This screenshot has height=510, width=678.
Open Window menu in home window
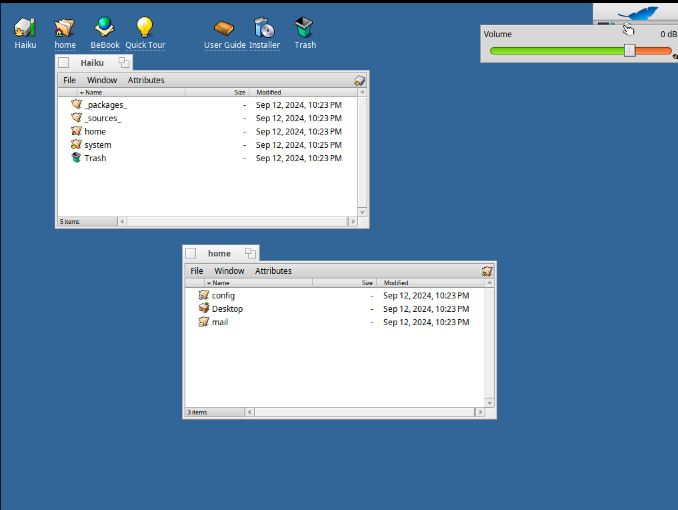(x=229, y=271)
